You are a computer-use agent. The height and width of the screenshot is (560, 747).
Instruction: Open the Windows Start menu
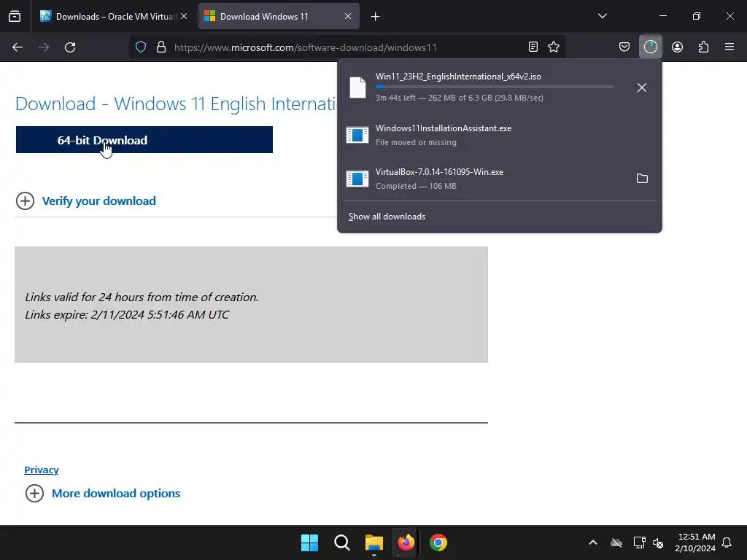pos(309,542)
